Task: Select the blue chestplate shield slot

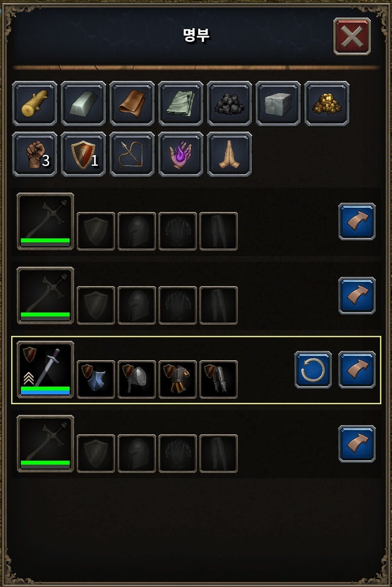Action: tap(96, 379)
